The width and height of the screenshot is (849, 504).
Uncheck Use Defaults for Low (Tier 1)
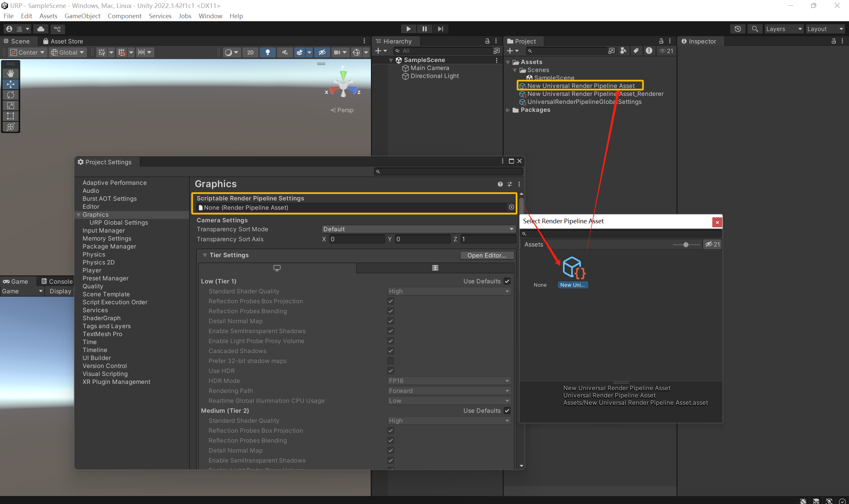[x=507, y=281]
